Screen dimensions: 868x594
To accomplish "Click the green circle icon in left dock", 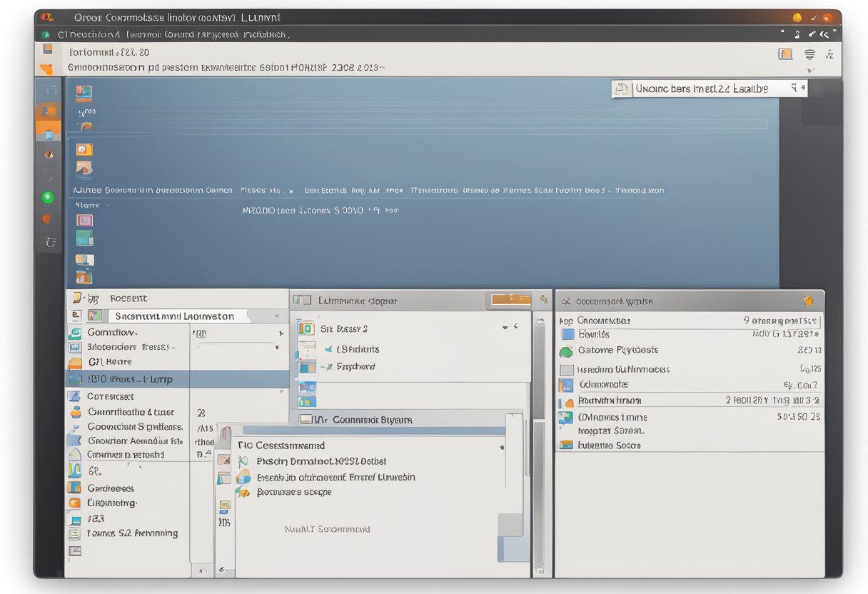I will tap(48, 197).
